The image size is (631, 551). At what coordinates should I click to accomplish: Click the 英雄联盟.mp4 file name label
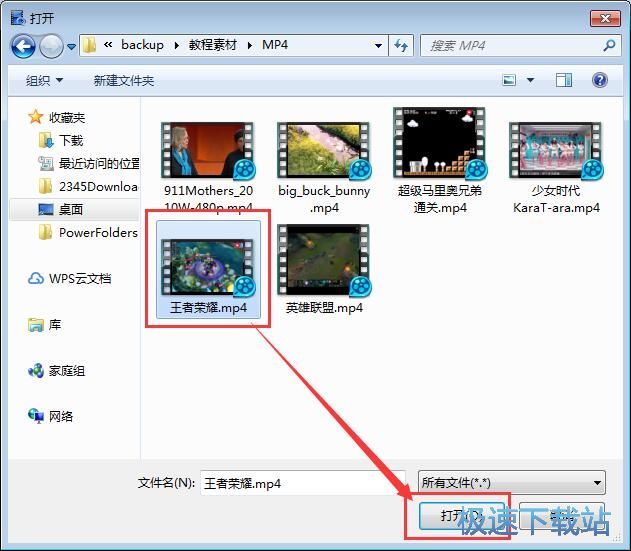click(x=324, y=308)
